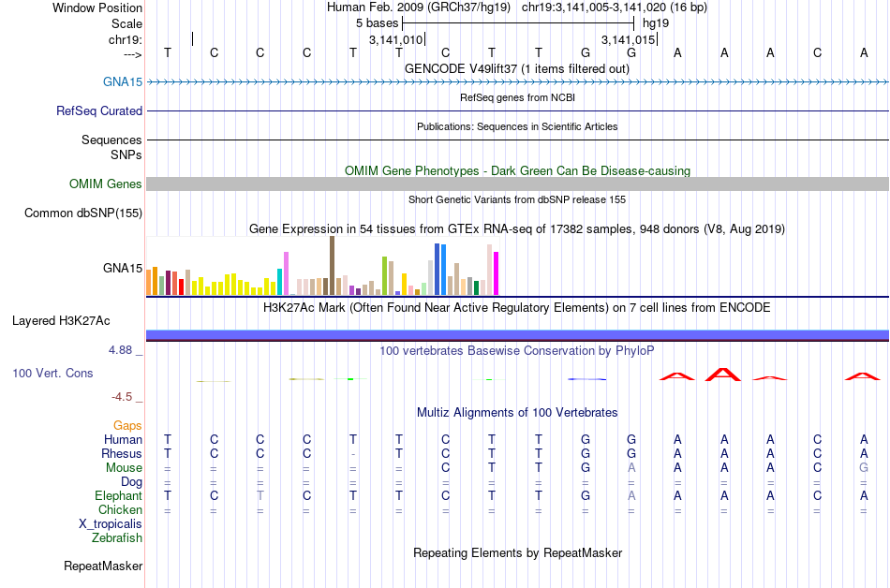Click the SNPs track label
The height and width of the screenshot is (588, 890).
pyautogui.click(x=126, y=154)
